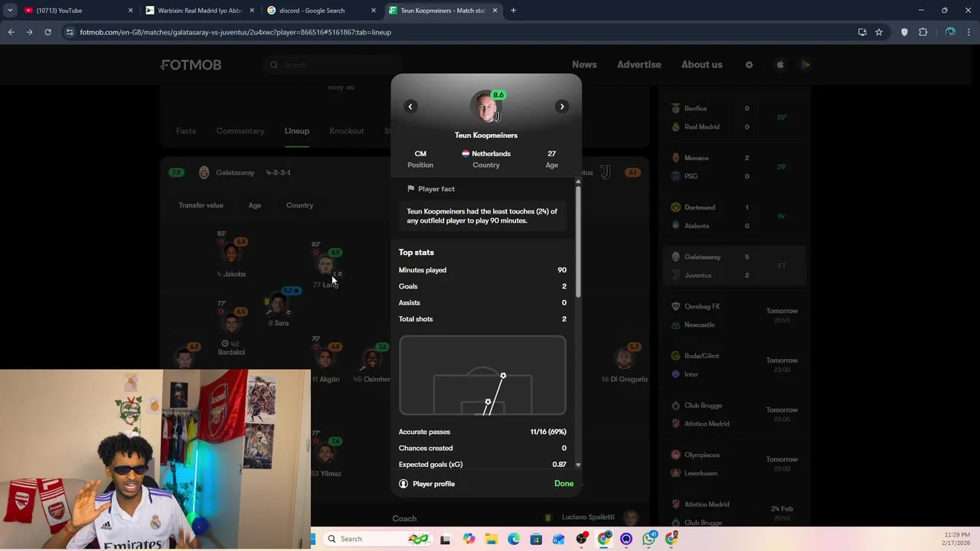Select Transfer value filter

201,205
